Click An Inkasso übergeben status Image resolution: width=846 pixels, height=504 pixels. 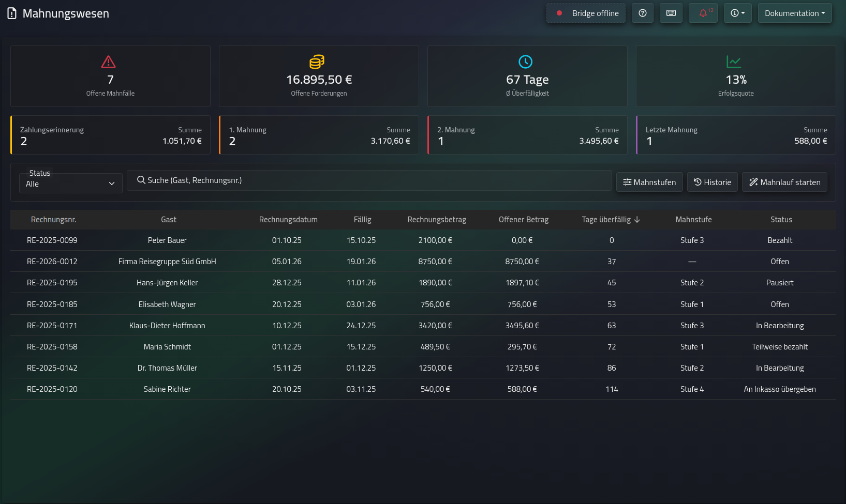point(780,389)
